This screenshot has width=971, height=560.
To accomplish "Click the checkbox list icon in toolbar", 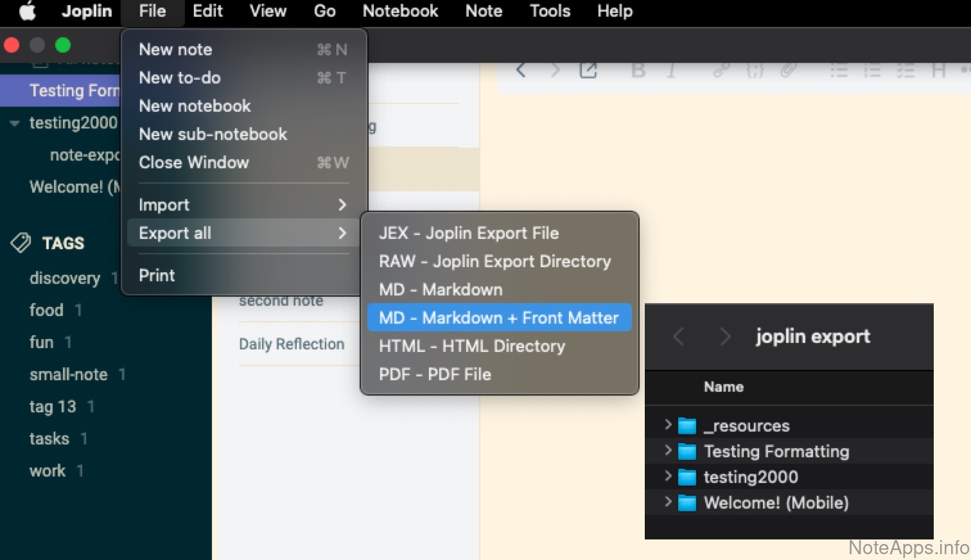I will coord(905,71).
